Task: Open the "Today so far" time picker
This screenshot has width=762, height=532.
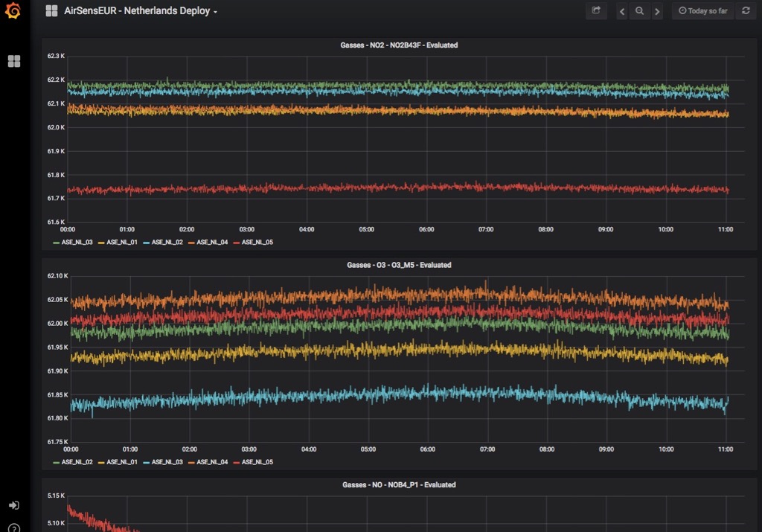Action: [702, 10]
